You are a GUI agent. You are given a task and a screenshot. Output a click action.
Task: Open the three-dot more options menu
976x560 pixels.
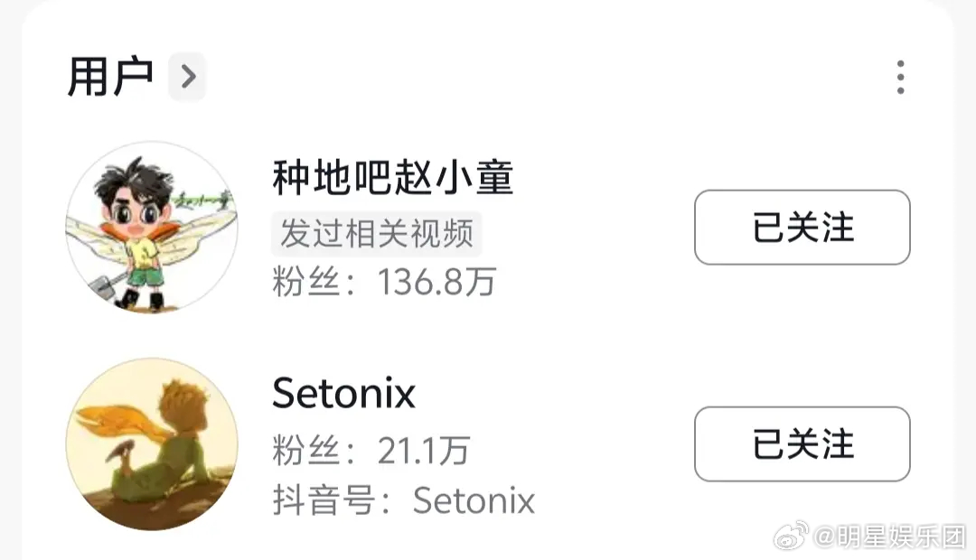click(900, 77)
